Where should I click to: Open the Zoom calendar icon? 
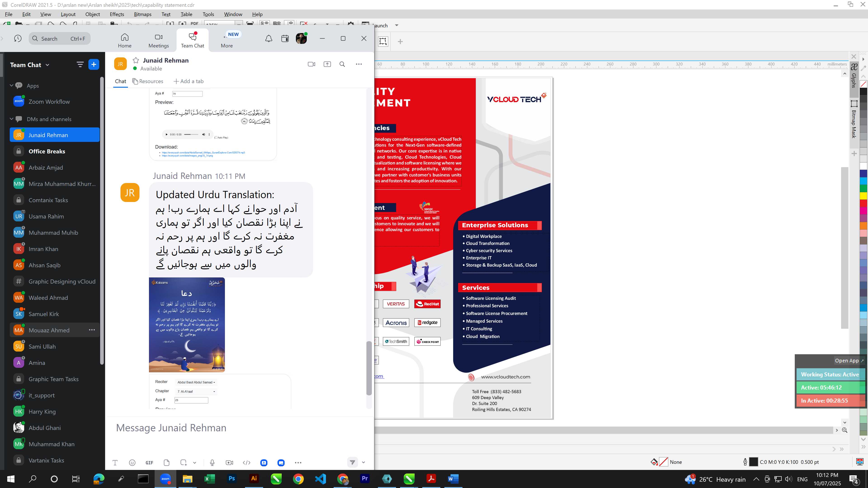pos(285,38)
